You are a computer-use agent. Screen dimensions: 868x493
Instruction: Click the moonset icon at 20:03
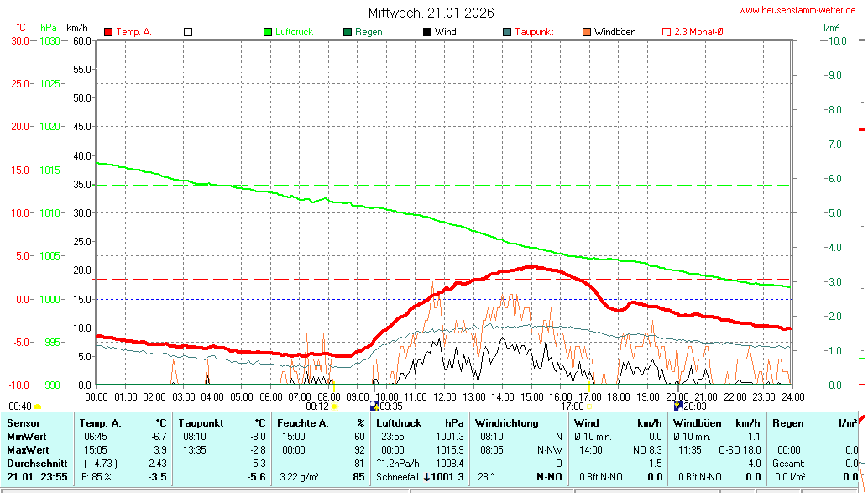(678, 406)
